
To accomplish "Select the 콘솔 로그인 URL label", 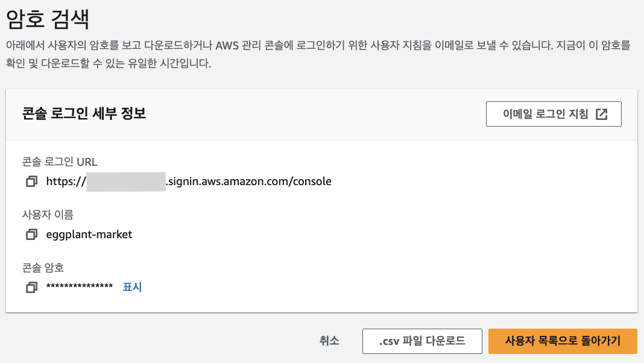I will click(59, 162).
